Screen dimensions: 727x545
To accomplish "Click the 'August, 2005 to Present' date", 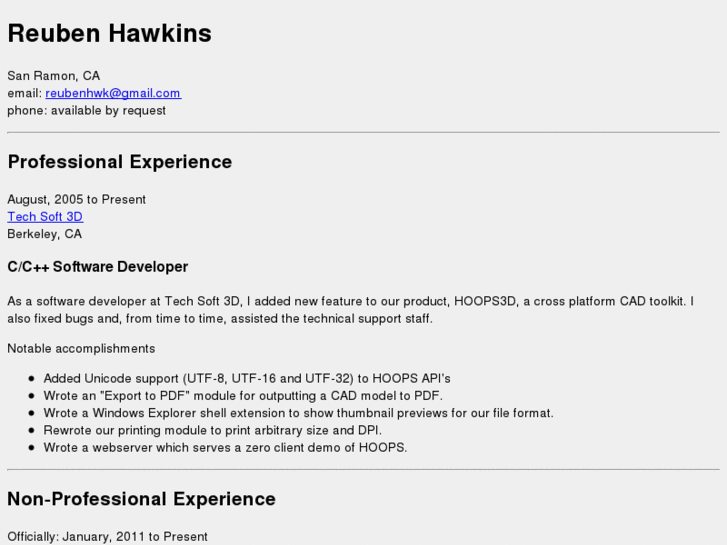I will point(77,200).
